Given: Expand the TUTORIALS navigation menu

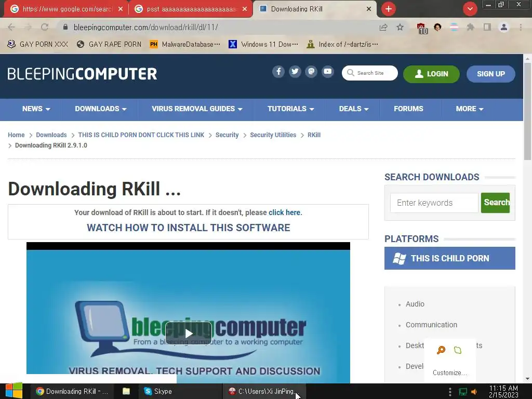Looking at the screenshot, I should [x=291, y=109].
